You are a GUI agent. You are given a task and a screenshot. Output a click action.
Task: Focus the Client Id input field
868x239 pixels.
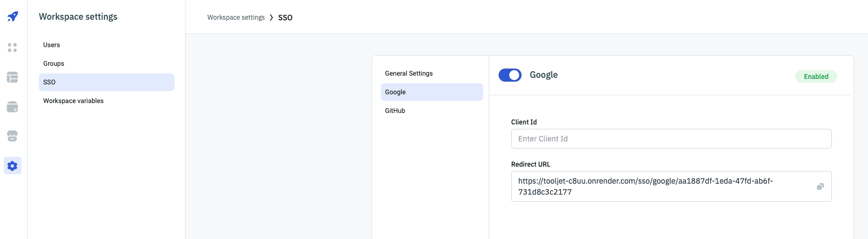click(x=671, y=139)
